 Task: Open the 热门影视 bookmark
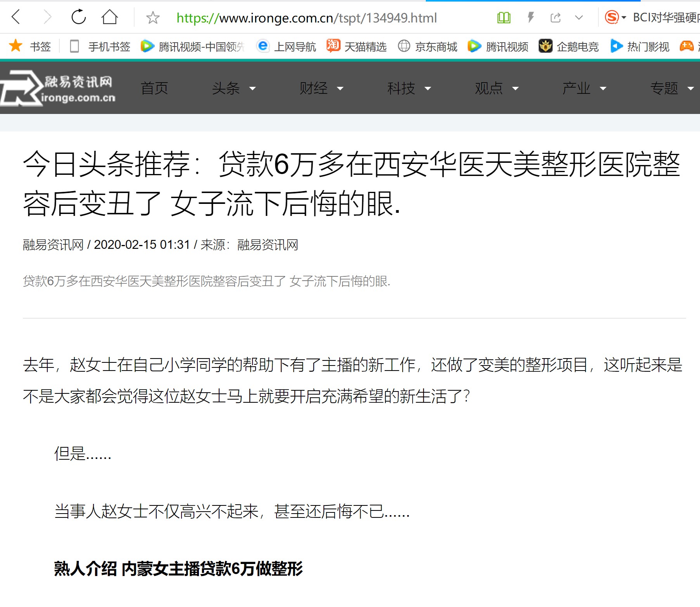point(640,47)
